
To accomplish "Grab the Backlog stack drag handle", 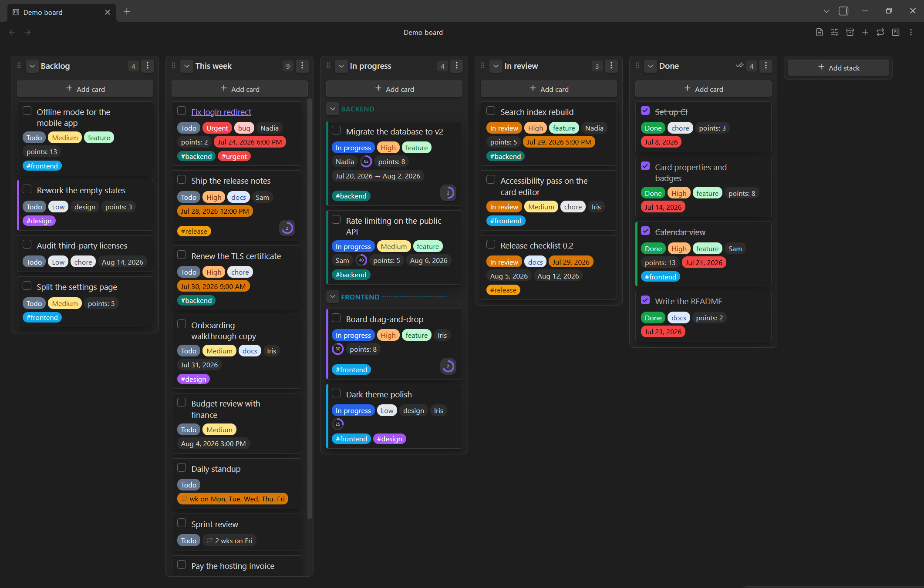I will pos(19,66).
